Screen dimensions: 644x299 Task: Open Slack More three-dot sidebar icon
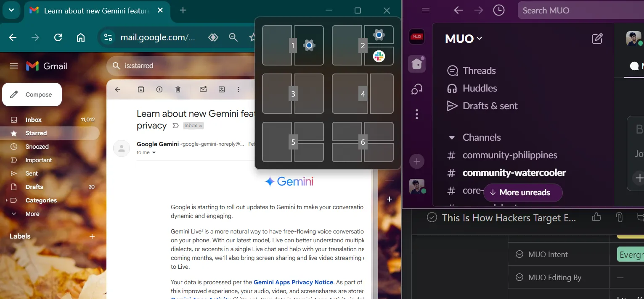point(417,114)
